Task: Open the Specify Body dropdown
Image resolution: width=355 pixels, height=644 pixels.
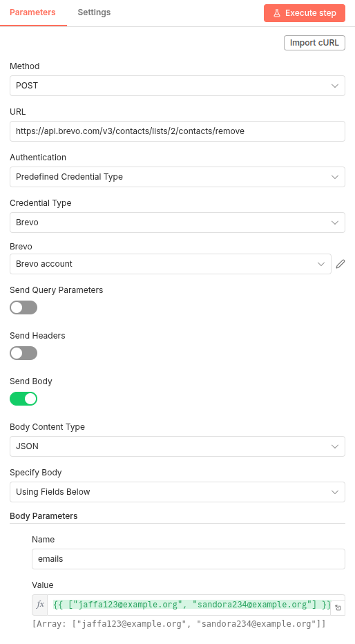Action: pos(177,492)
